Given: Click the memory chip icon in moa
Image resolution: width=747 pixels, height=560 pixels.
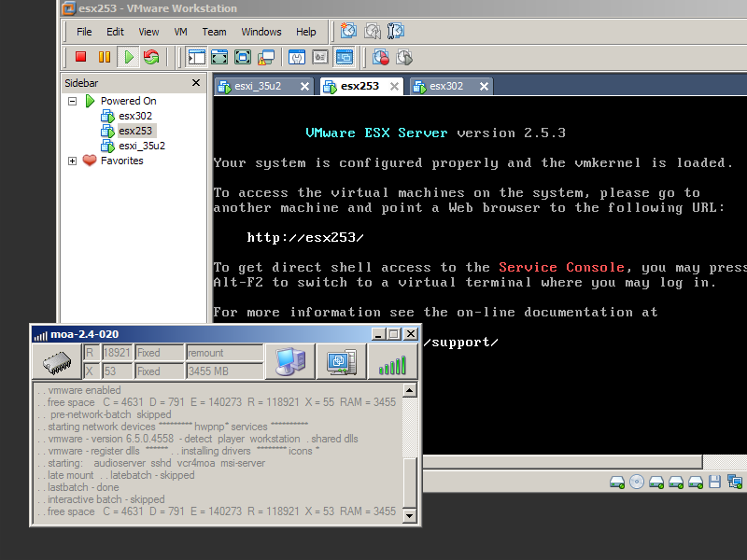Looking at the screenshot, I should point(56,362).
